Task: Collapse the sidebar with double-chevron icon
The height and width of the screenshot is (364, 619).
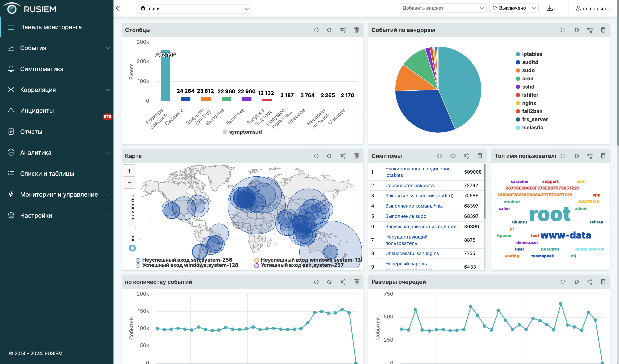Action: (x=118, y=8)
